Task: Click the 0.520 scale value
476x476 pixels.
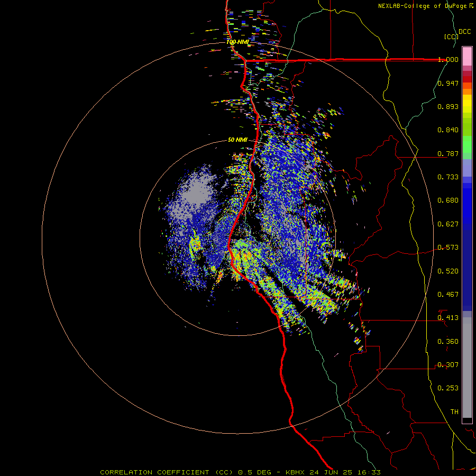Action: [x=448, y=271]
